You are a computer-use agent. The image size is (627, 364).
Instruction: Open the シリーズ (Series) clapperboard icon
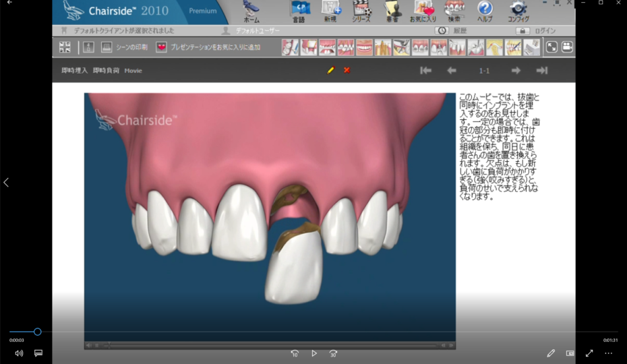pyautogui.click(x=361, y=11)
